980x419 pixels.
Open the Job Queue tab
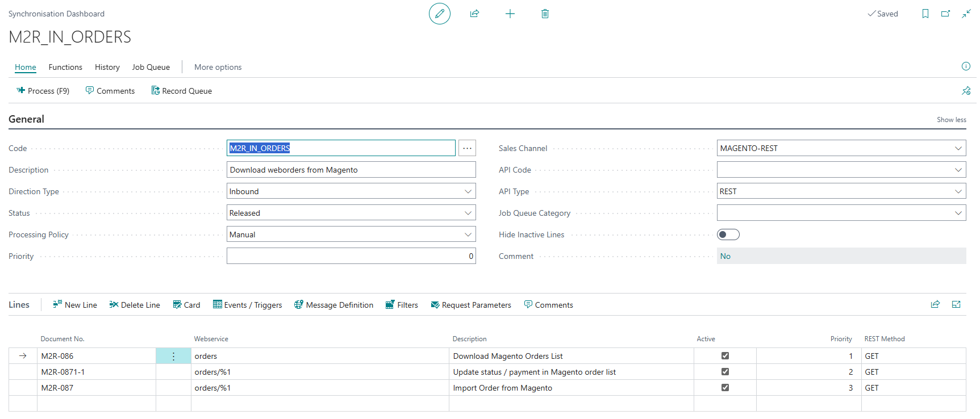pos(151,67)
